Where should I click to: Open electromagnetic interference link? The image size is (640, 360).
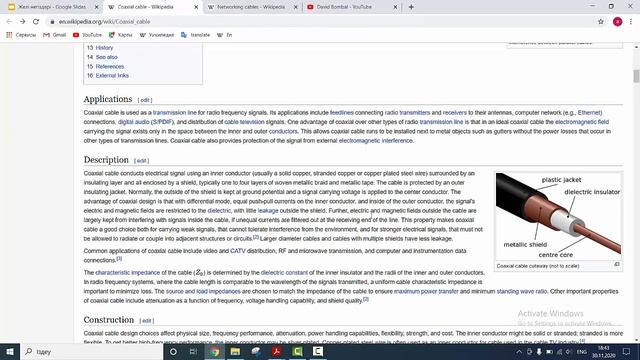376,141
